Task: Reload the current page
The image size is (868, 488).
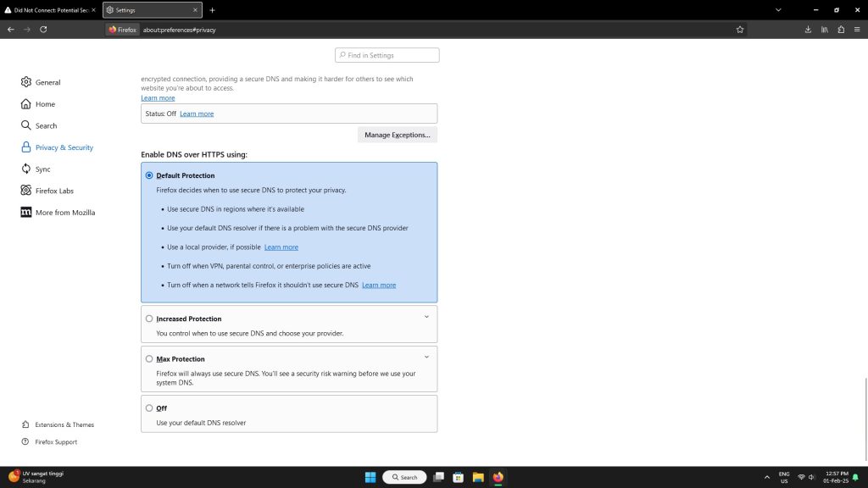Action: click(x=43, y=29)
